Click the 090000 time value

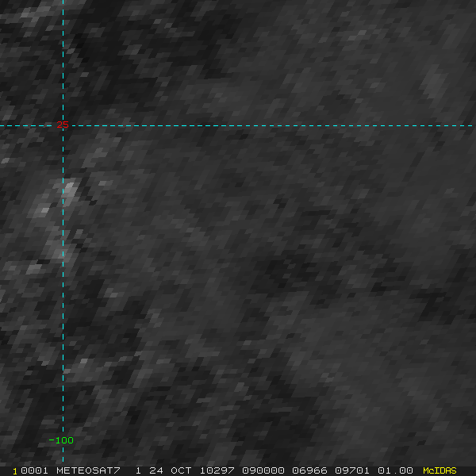click(263, 470)
